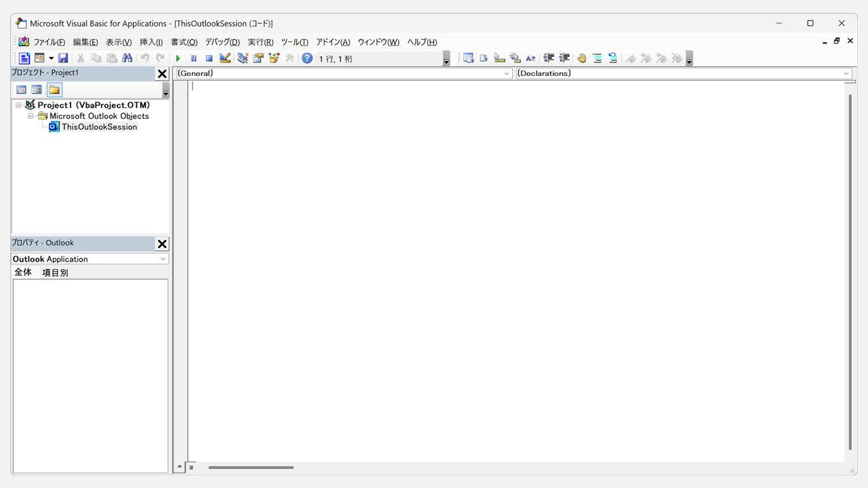Click the Indent icon in Edit toolbar
868x488 pixels.
tap(549, 58)
